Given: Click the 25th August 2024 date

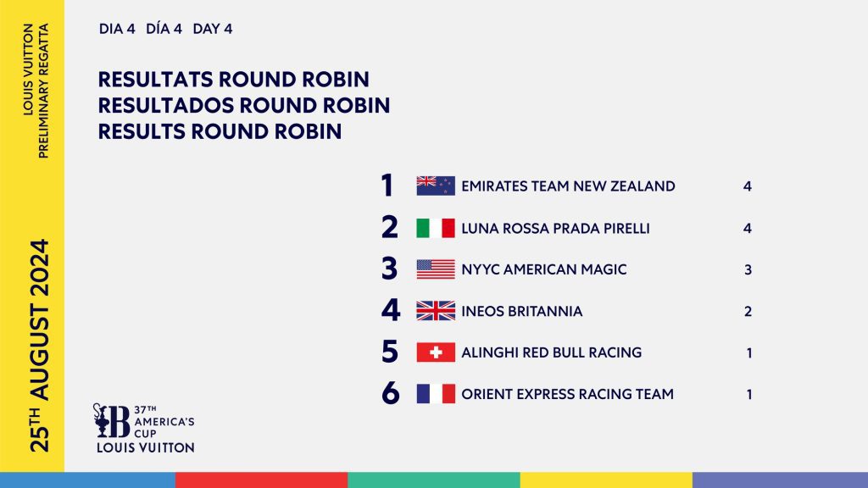Looking at the screenshot, I should coord(40,346).
